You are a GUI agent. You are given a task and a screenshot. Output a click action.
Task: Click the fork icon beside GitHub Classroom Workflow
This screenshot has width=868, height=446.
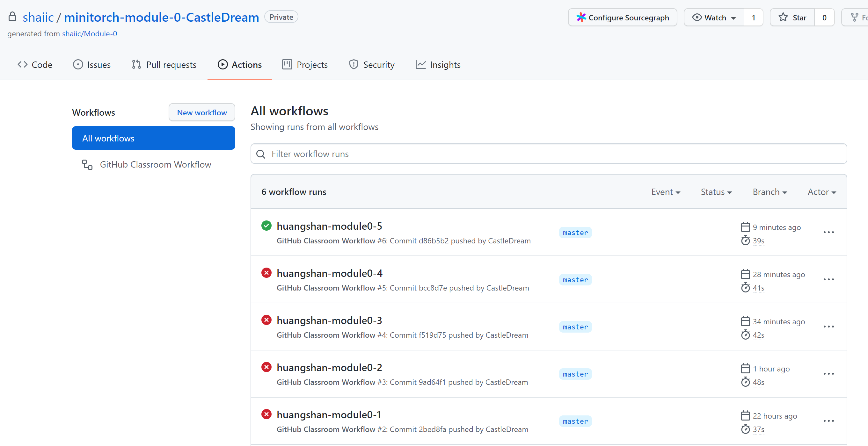[87, 164]
